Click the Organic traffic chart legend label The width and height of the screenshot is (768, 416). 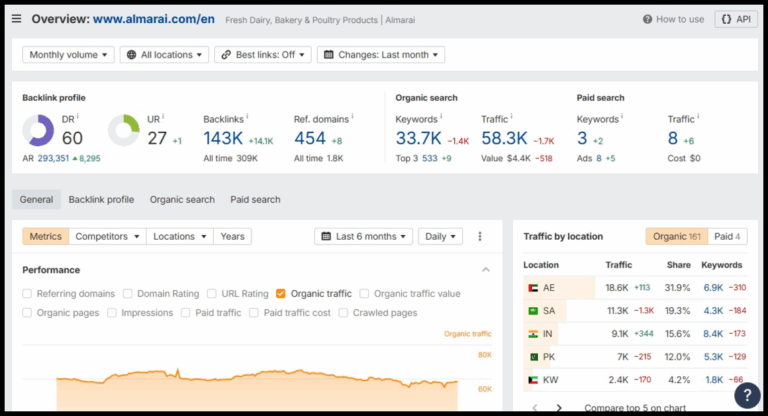[468, 334]
